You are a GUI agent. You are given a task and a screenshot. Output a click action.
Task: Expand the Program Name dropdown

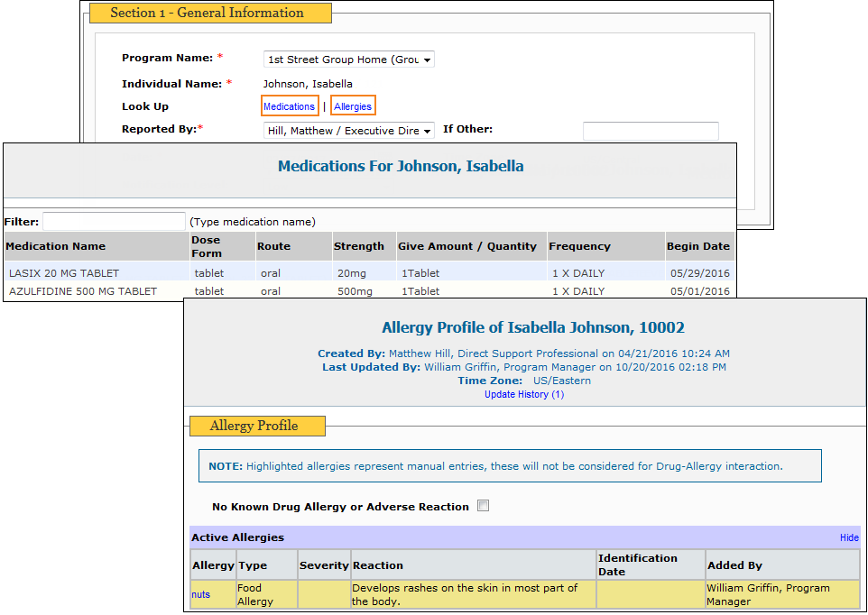(x=349, y=60)
